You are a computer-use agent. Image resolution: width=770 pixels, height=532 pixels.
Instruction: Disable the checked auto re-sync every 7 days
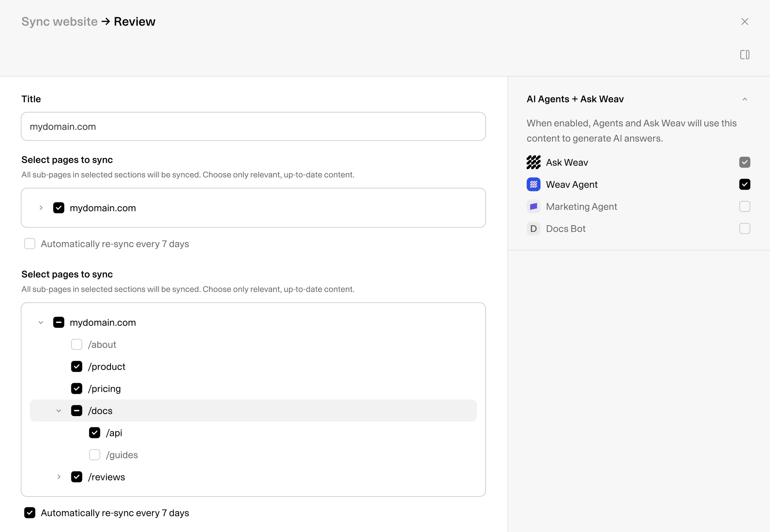pos(30,513)
